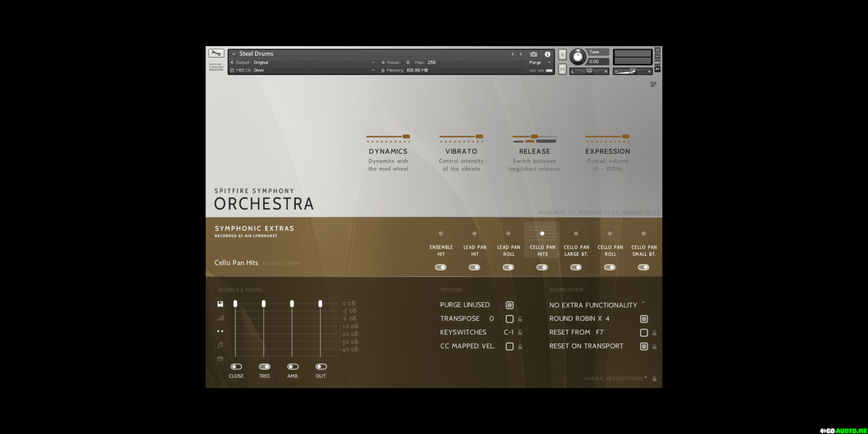This screenshot has width=868, height=434.
Task: Click the stereo width arrows icon
Action: point(220,331)
